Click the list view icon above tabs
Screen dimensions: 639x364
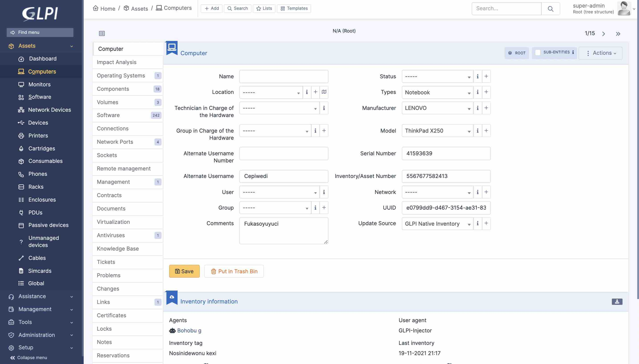(102, 33)
